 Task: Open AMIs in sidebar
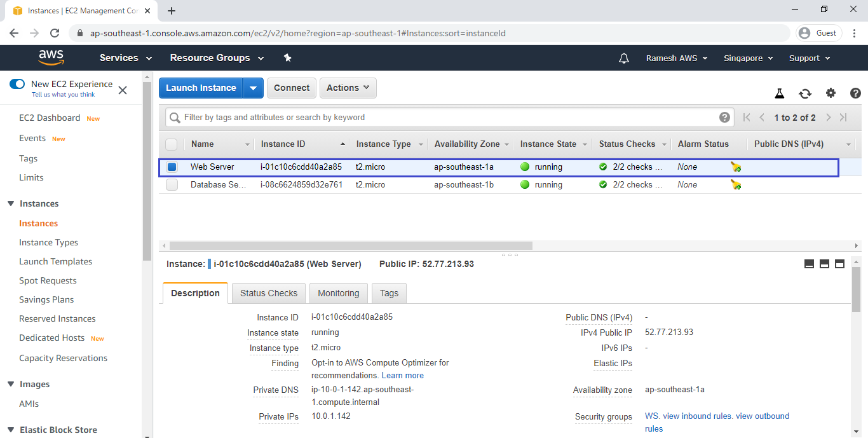29,404
